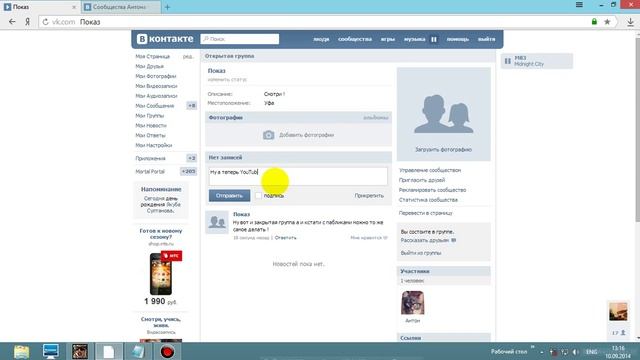Open альбомы link in Фотографии header
Viewport: 640px width, 360px height.
pos(376,118)
